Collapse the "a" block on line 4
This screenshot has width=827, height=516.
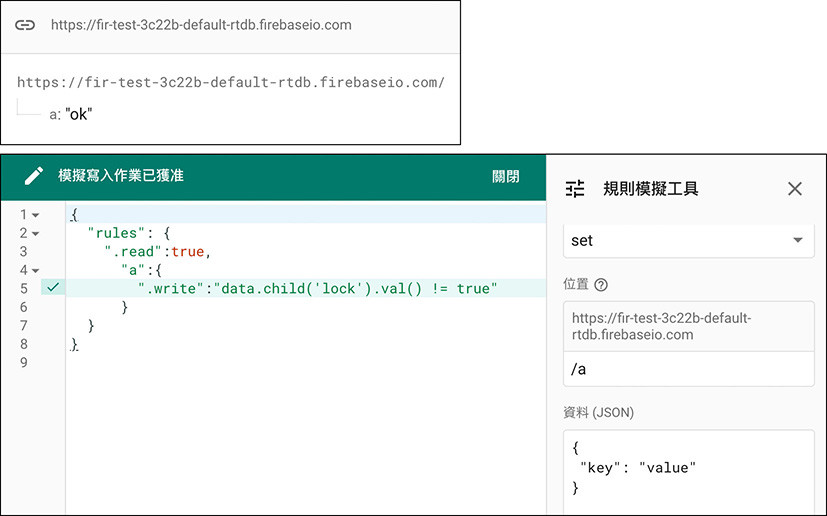click(35, 271)
